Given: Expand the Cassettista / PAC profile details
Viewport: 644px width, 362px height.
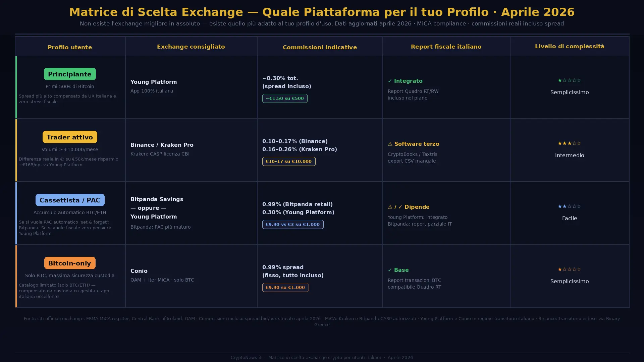Looking at the screenshot, I should click(x=69, y=200).
